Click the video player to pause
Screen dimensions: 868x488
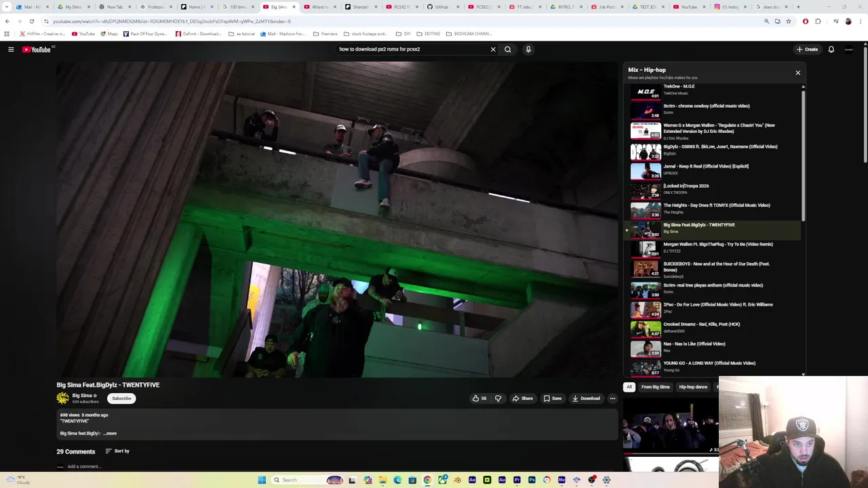click(337, 220)
